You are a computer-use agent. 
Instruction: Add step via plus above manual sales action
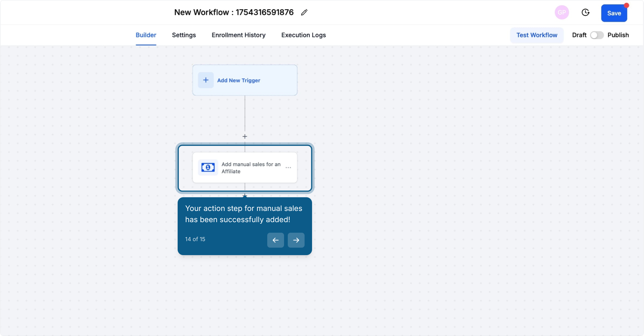245,136
